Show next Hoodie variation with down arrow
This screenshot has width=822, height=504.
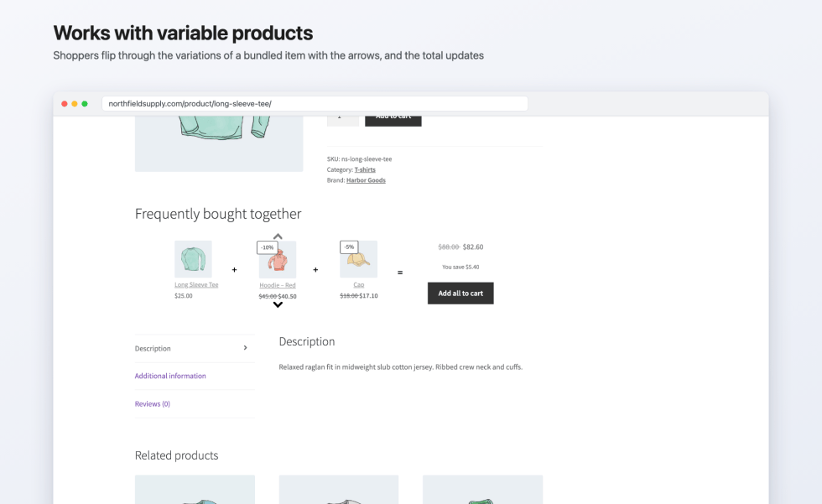278,305
